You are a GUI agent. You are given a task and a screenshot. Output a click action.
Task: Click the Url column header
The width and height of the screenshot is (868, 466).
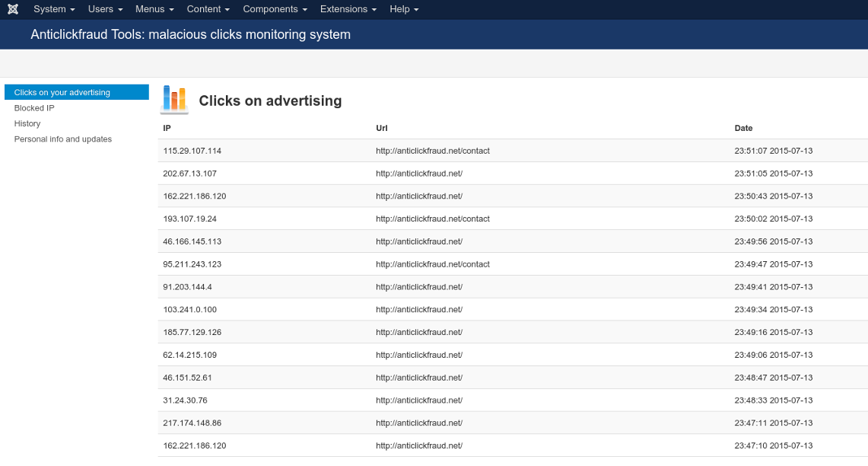[x=382, y=128]
